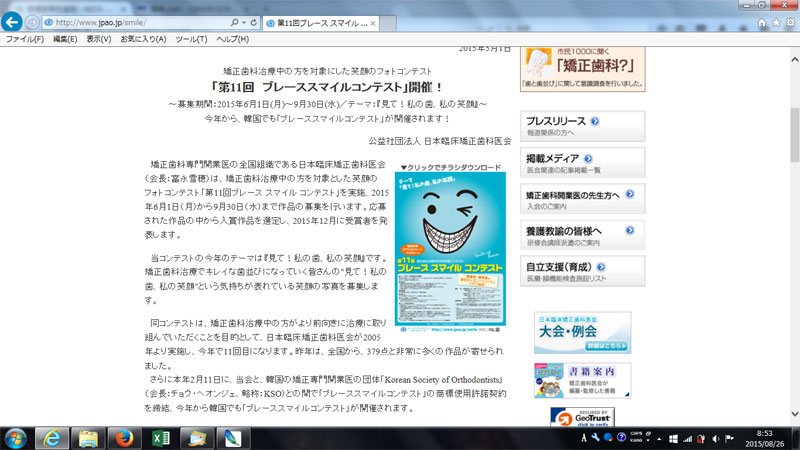Click the GeoTrust secured seal

coord(583,417)
